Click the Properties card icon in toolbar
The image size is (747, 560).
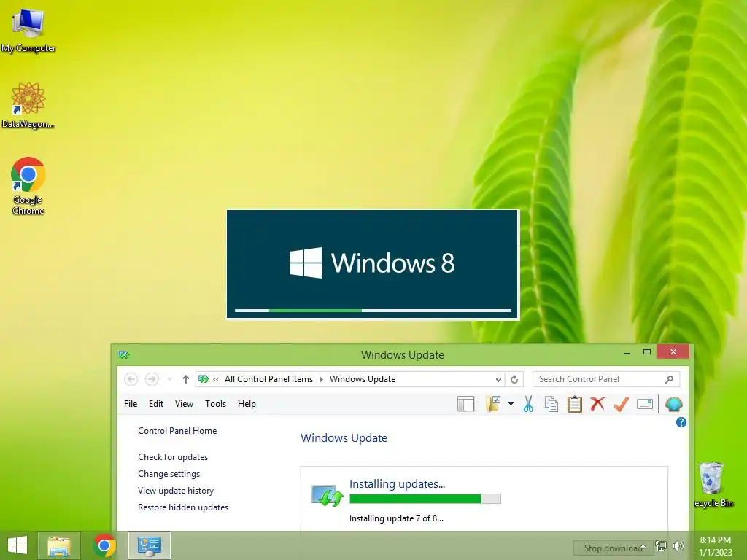point(645,404)
